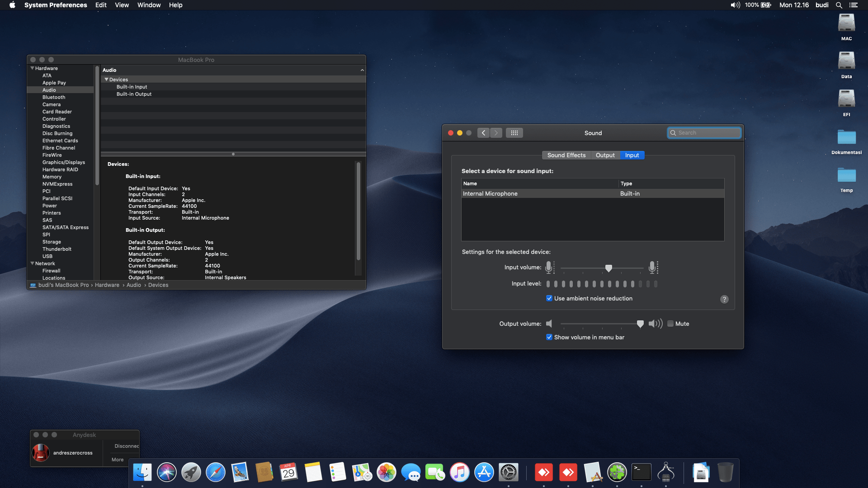This screenshot has height=488, width=868.
Task: Open Launchpad from the Dock
Action: pos(191,472)
